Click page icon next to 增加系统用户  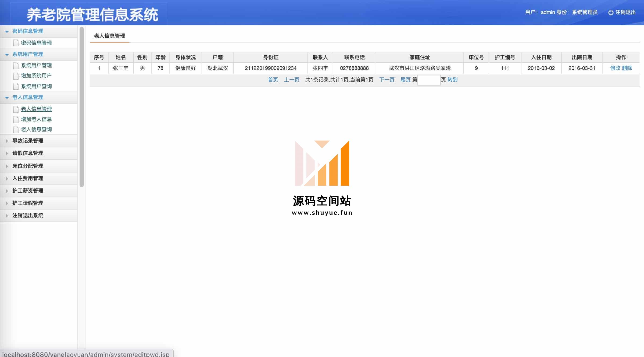(16, 76)
